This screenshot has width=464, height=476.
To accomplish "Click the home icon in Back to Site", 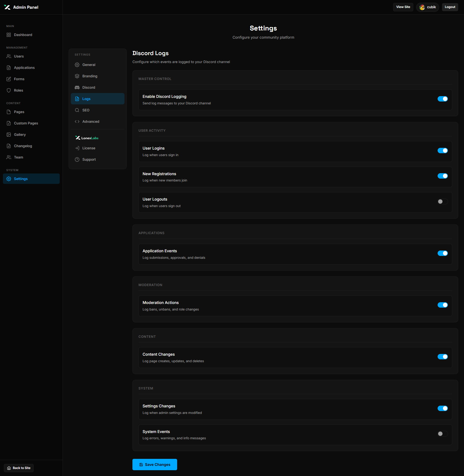I will pos(9,468).
